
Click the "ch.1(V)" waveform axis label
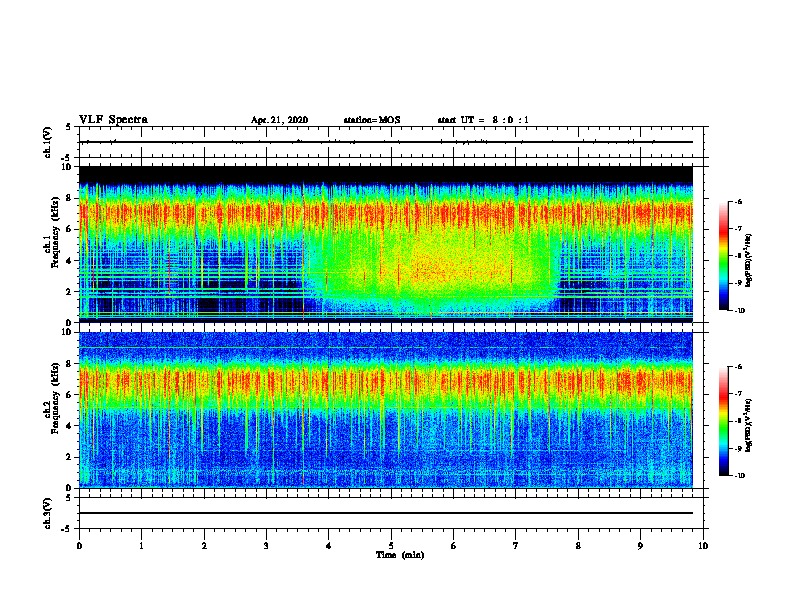48,142
